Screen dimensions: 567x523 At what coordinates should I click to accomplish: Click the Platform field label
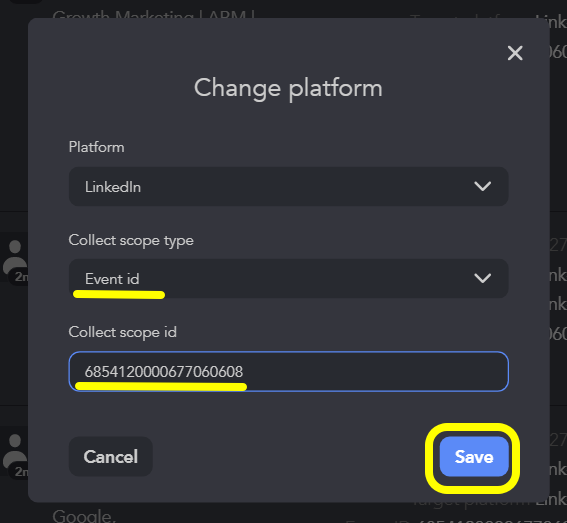tap(97, 147)
